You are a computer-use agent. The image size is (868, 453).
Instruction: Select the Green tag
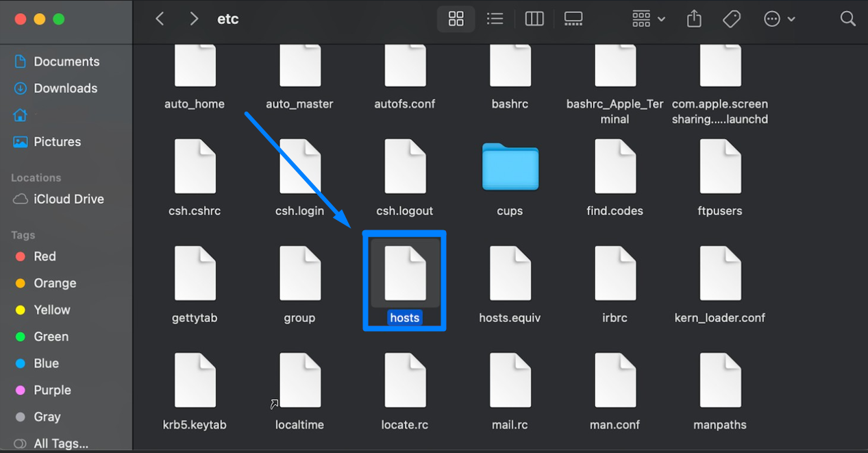click(x=51, y=336)
